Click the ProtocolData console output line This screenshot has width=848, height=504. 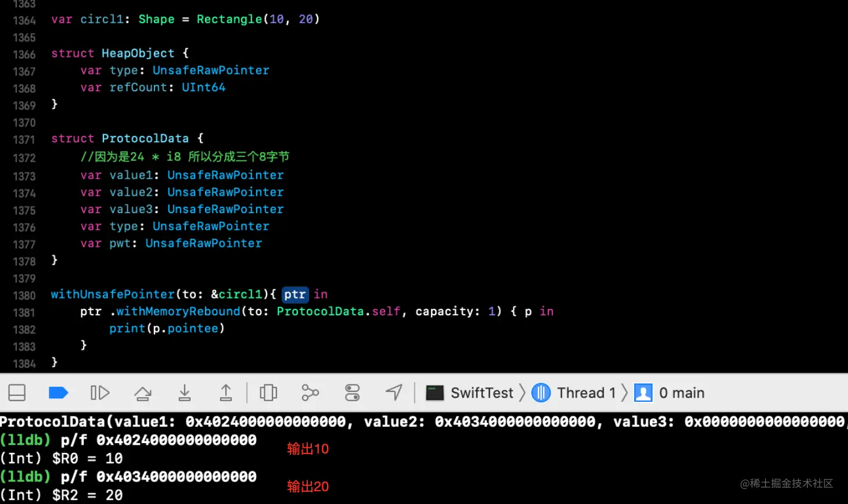(423, 422)
